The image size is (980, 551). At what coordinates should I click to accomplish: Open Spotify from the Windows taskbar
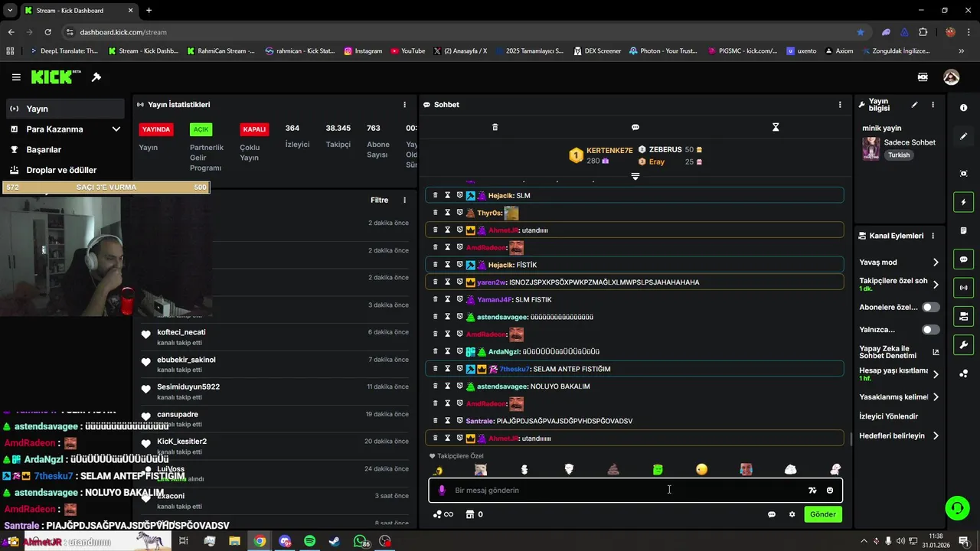pyautogui.click(x=309, y=541)
